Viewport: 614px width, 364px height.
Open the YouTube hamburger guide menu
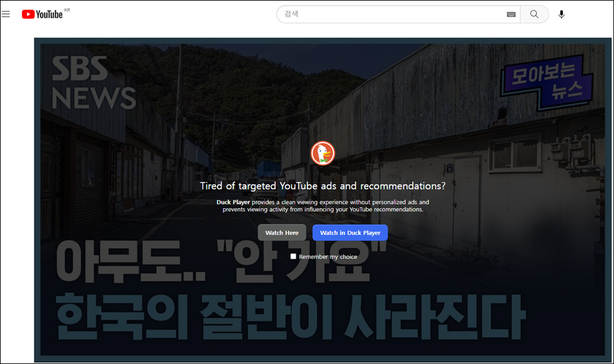[x=6, y=15]
